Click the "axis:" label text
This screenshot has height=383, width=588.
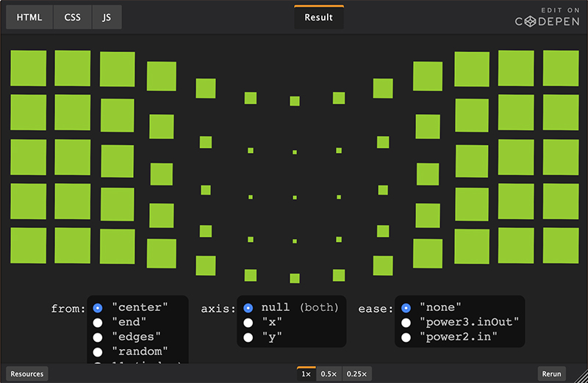218,309
